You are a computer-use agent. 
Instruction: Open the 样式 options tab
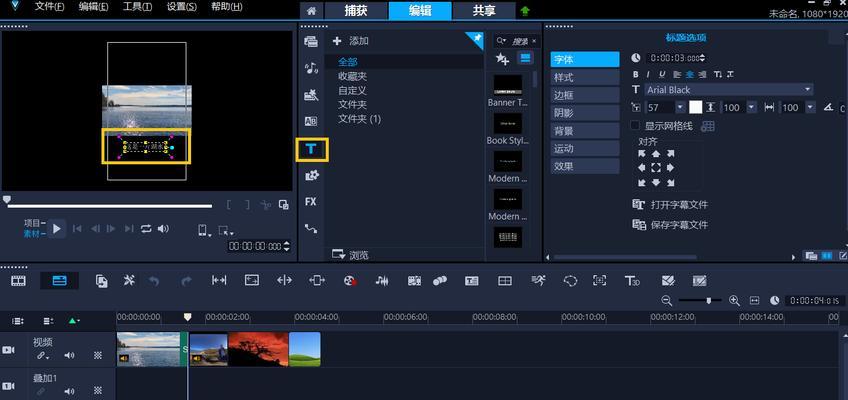tap(585, 77)
